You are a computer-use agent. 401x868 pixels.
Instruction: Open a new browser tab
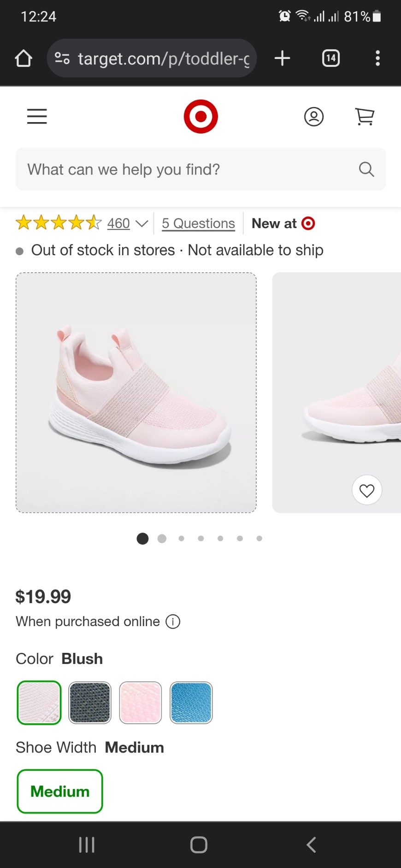click(x=282, y=59)
